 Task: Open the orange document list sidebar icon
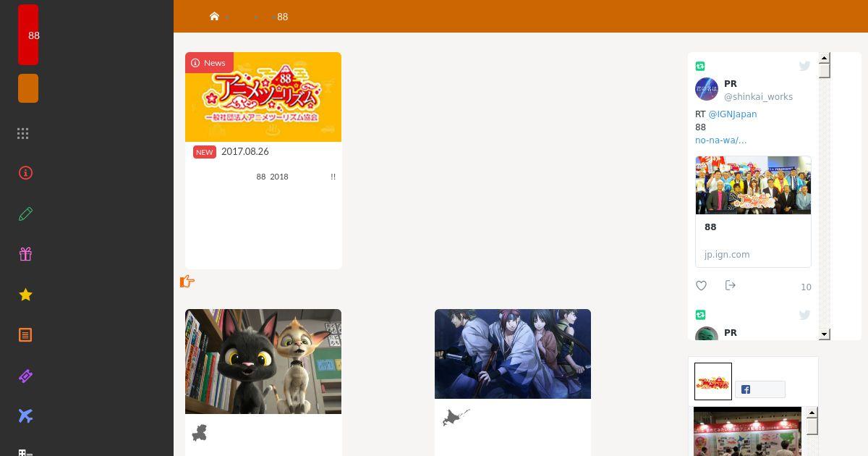pyautogui.click(x=25, y=335)
